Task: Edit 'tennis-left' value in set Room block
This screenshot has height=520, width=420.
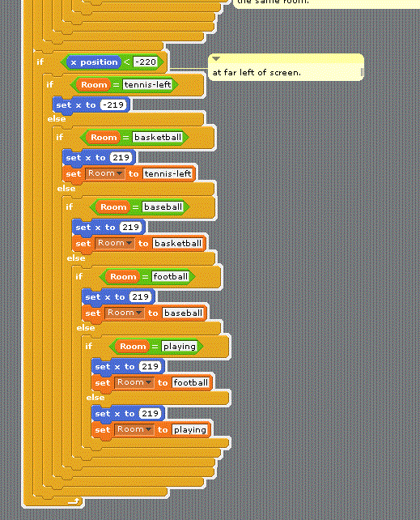Action: [168, 173]
